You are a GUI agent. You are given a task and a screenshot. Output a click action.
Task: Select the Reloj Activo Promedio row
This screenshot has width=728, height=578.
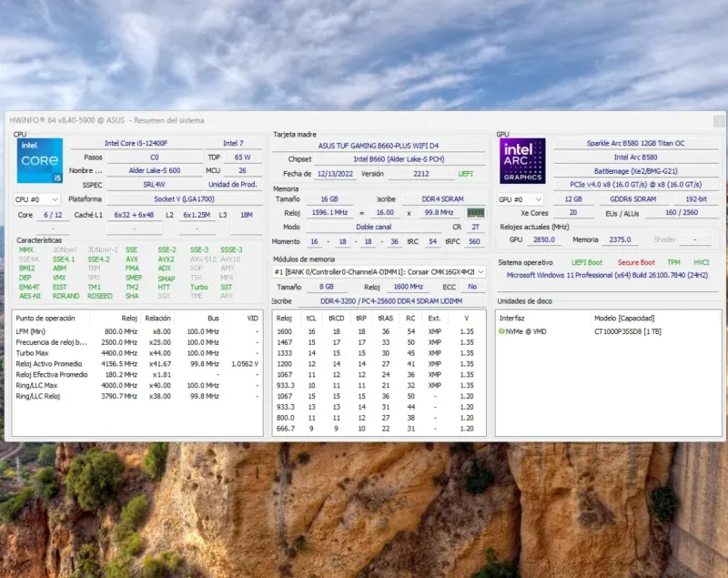click(x=137, y=363)
